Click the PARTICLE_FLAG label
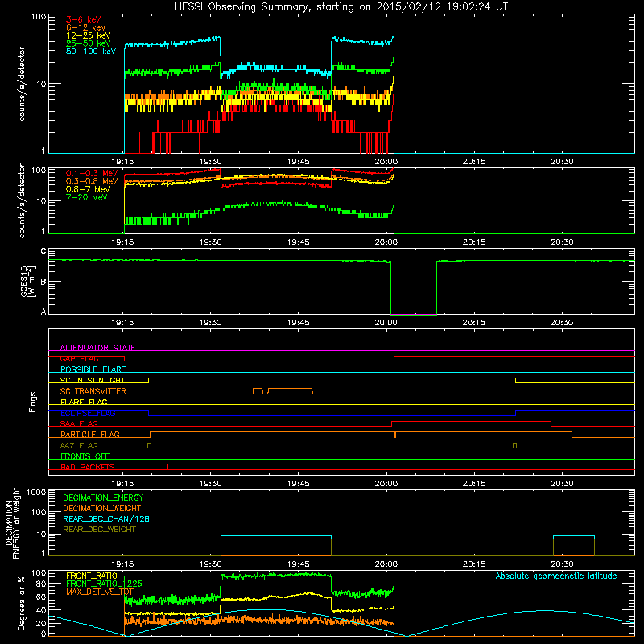The height and width of the screenshot is (644, 644). point(90,435)
